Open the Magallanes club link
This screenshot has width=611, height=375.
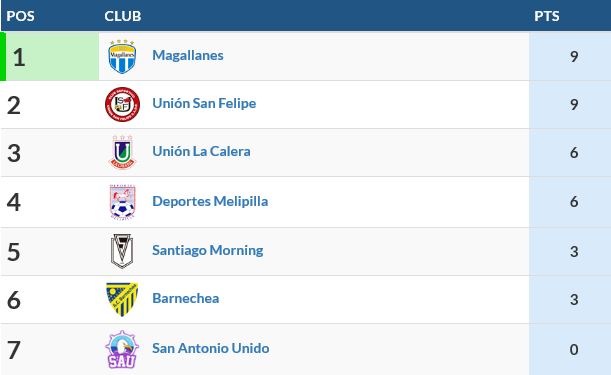click(188, 55)
